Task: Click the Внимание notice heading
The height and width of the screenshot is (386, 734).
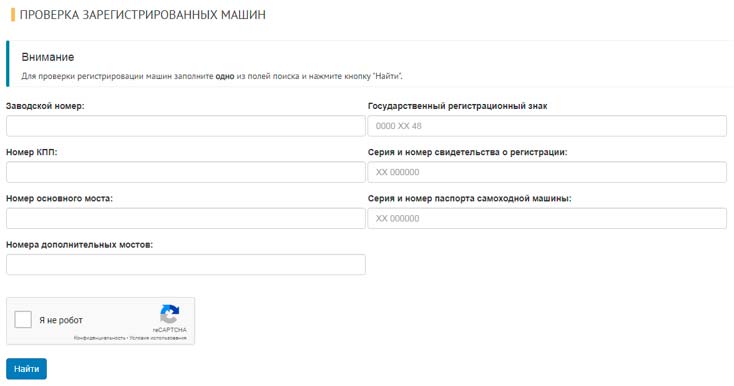Action: point(48,57)
